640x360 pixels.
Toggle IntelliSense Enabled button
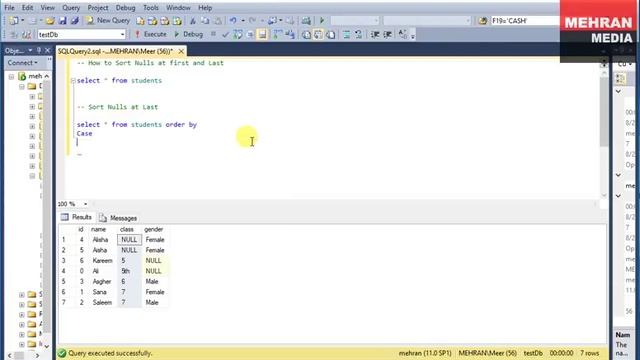click(262, 35)
